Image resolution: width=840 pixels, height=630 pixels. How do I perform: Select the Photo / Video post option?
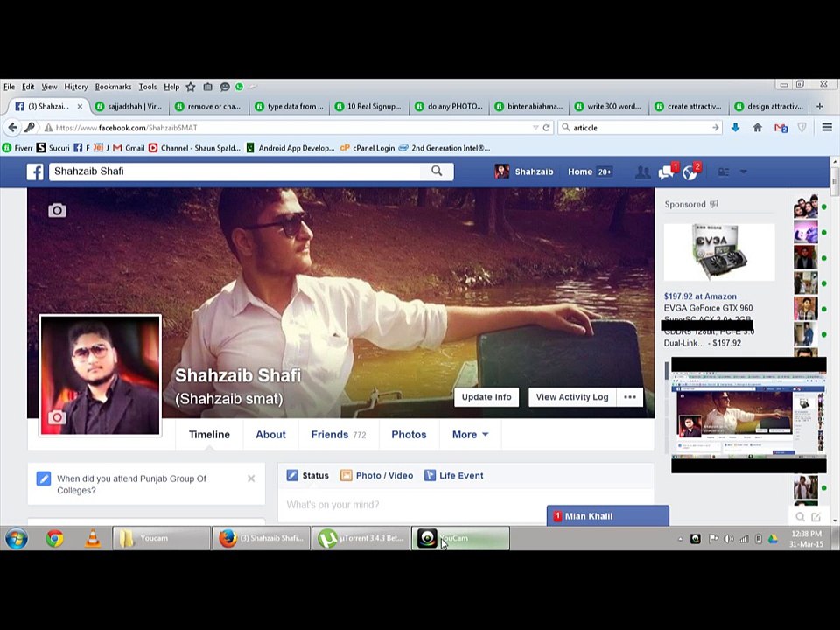[376, 476]
